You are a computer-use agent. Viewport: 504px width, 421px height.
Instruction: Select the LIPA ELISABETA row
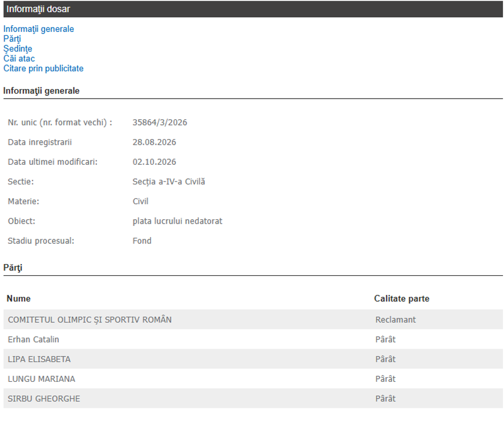click(x=253, y=359)
